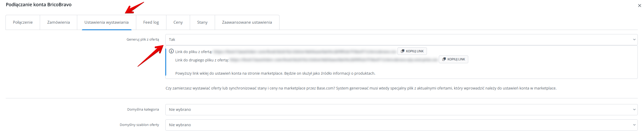Copy the link to the second offer file
Image resolution: width=644 pixels, height=134 pixels.
pos(453,59)
